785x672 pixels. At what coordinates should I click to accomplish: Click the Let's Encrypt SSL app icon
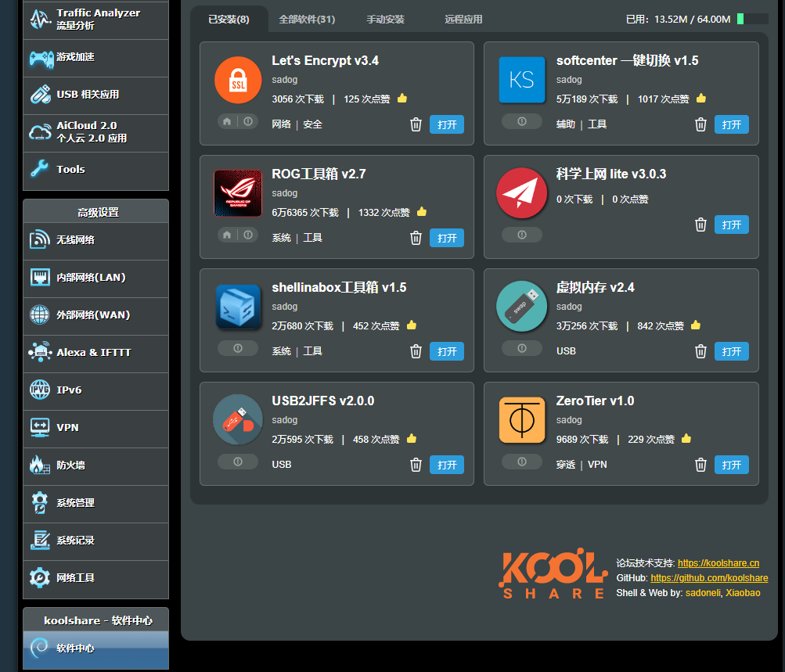238,80
